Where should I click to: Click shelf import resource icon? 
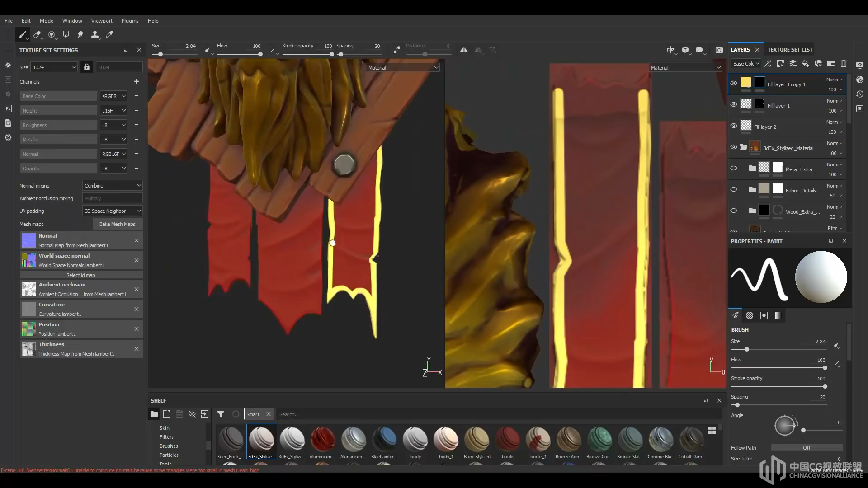[205, 414]
